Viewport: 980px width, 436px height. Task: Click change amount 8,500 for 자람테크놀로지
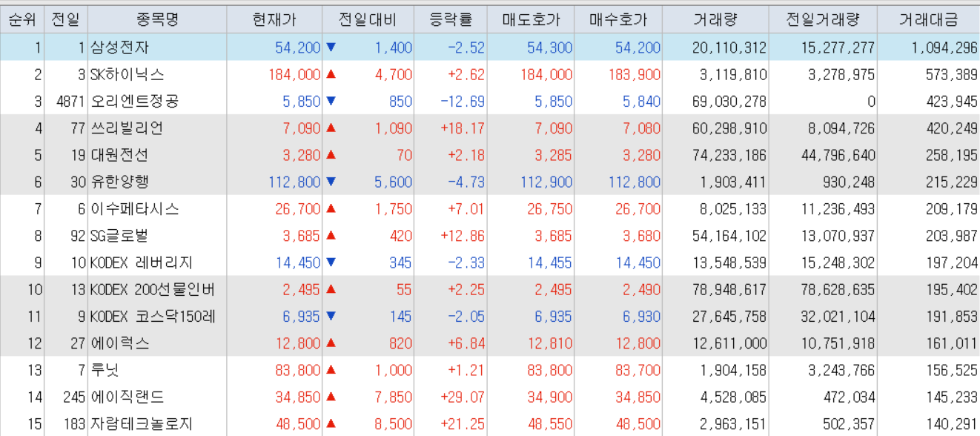[x=393, y=424]
